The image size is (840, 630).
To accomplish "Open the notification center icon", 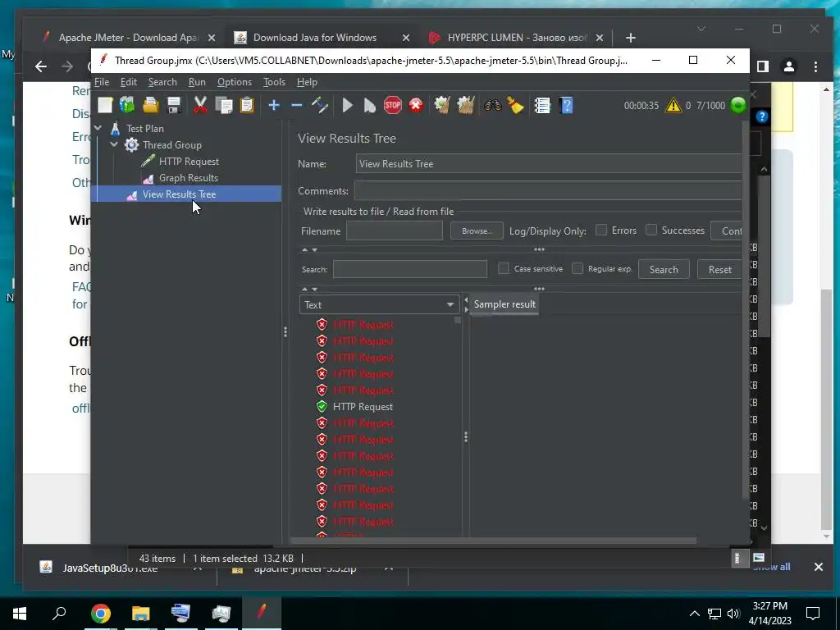I will tap(813, 614).
